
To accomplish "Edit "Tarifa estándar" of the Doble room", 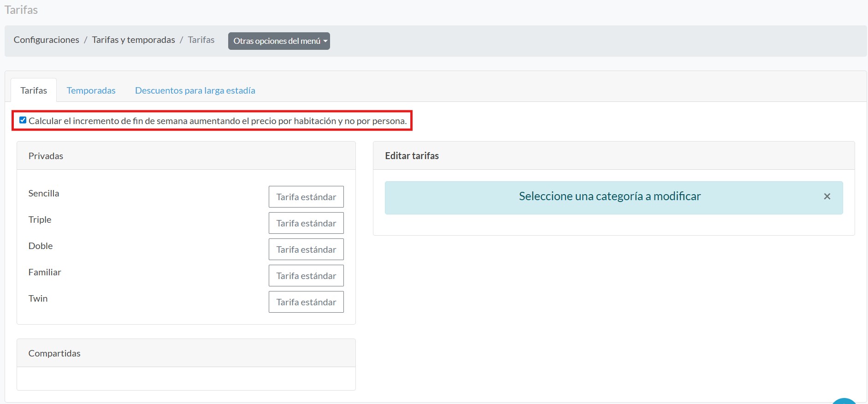I will point(306,250).
